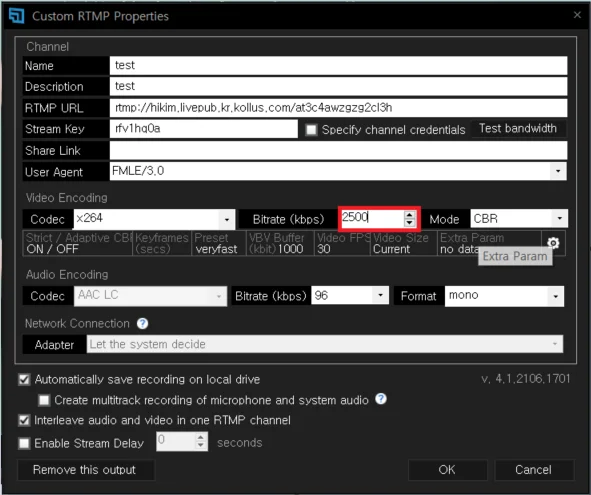591x495 pixels.
Task: Click the multitrack recording help icon
Action: coord(381,399)
